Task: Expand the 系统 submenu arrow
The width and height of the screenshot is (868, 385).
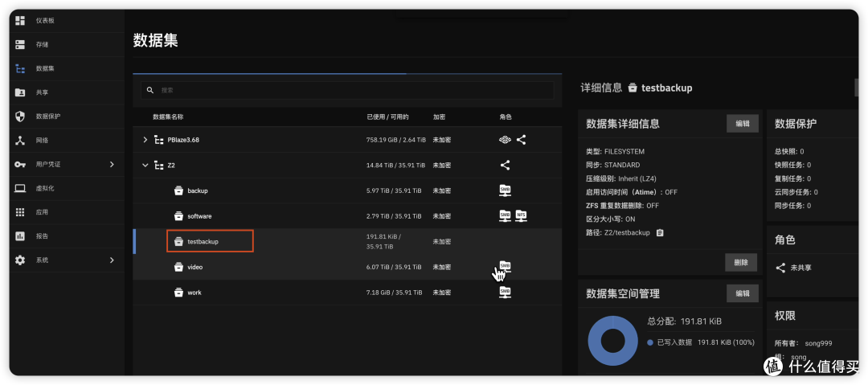Action: point(112,260)
